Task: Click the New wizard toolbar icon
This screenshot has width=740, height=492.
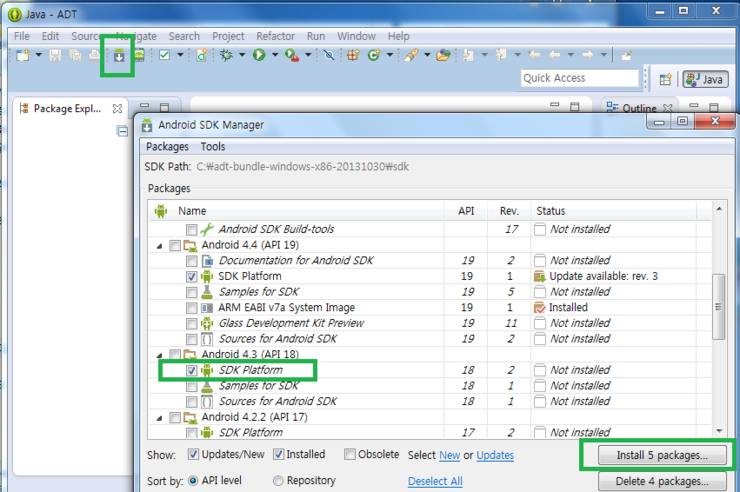Action: [x=23, y=56]
